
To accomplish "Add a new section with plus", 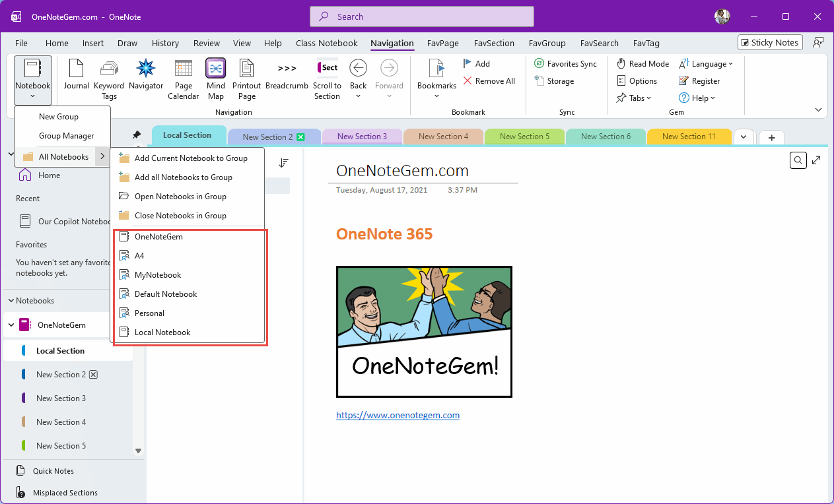I will 771,137.
